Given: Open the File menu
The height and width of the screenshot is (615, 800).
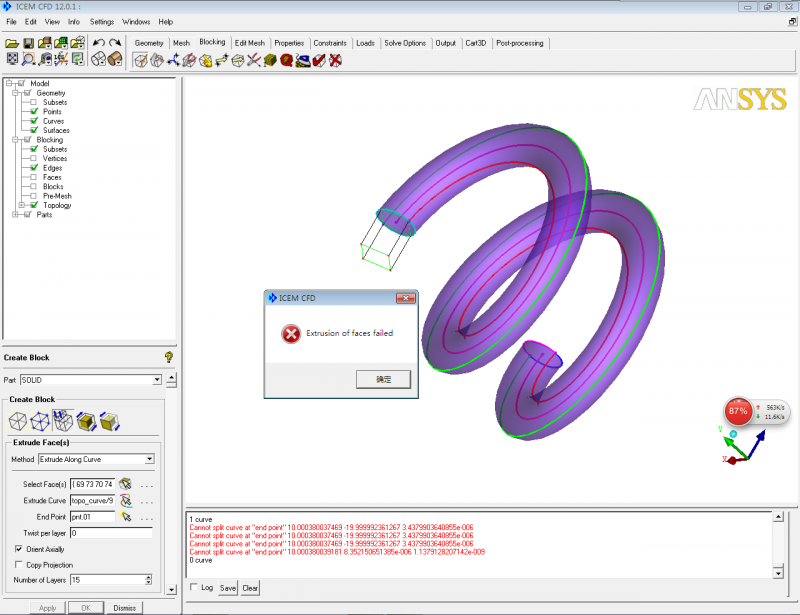Looking at the screenshot, I should tap(11, 22).
